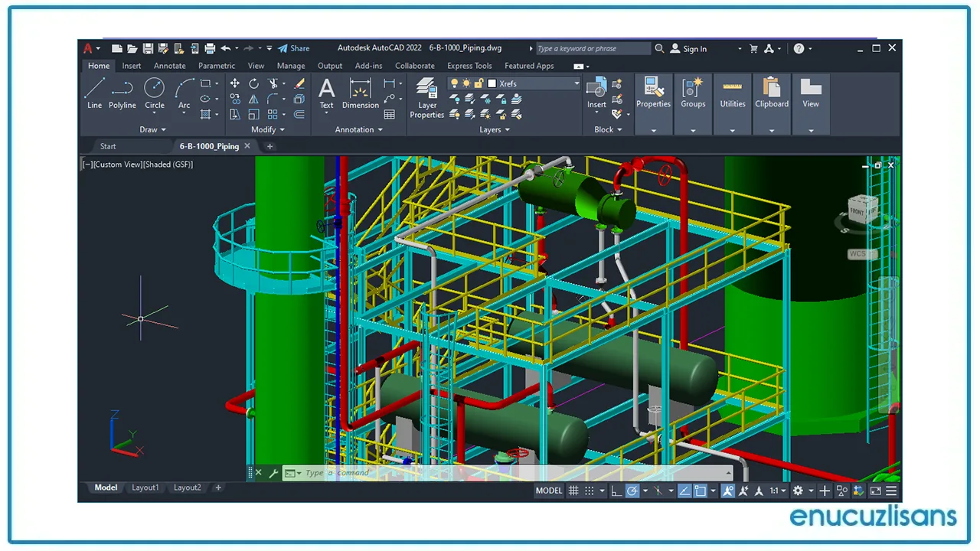980x551 pixels.
Task: Switch to the Annotate ribbon tab
Action: pos(169,66)
